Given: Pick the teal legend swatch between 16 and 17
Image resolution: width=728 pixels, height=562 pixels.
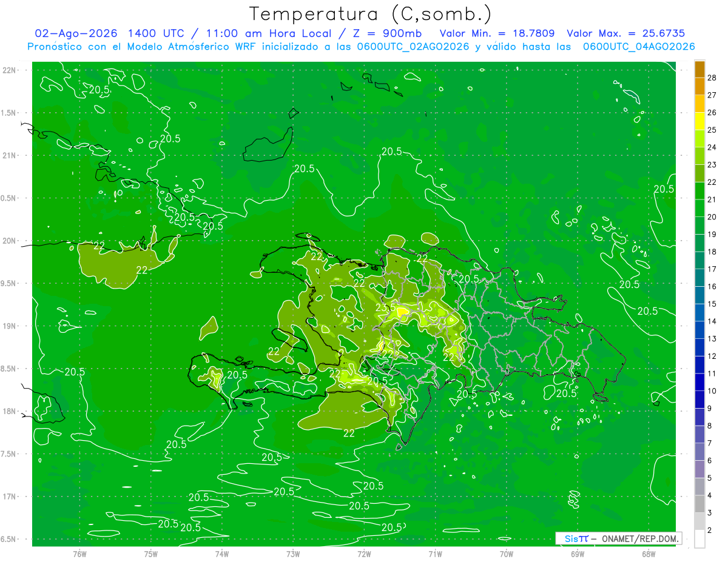Looking at the screenshot, I should pos(699,278).
